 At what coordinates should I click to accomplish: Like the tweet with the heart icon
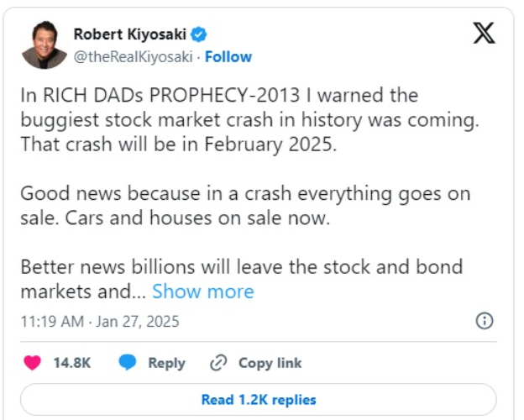pos(33,363)
